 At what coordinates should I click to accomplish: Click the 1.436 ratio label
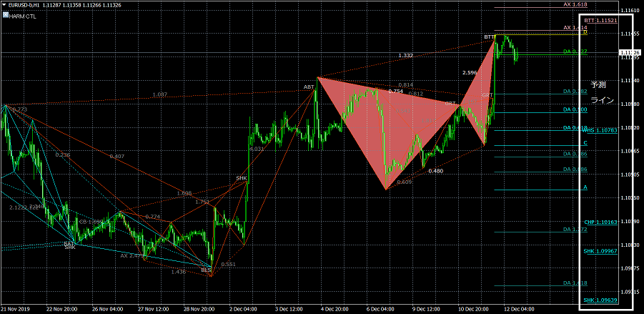179,272
